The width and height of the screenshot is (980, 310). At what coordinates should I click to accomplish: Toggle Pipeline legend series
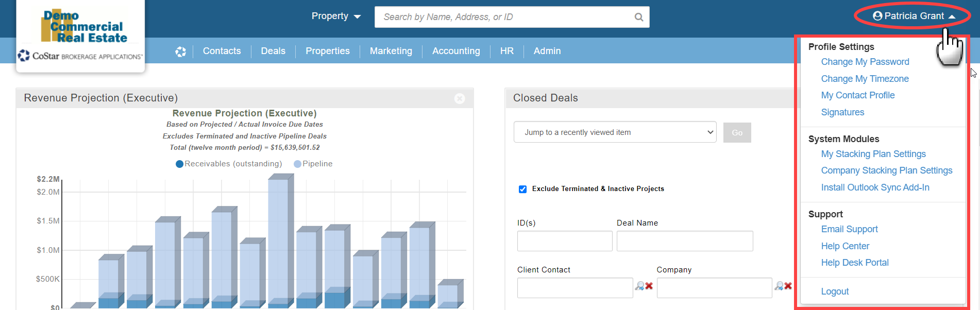point(313,164)
